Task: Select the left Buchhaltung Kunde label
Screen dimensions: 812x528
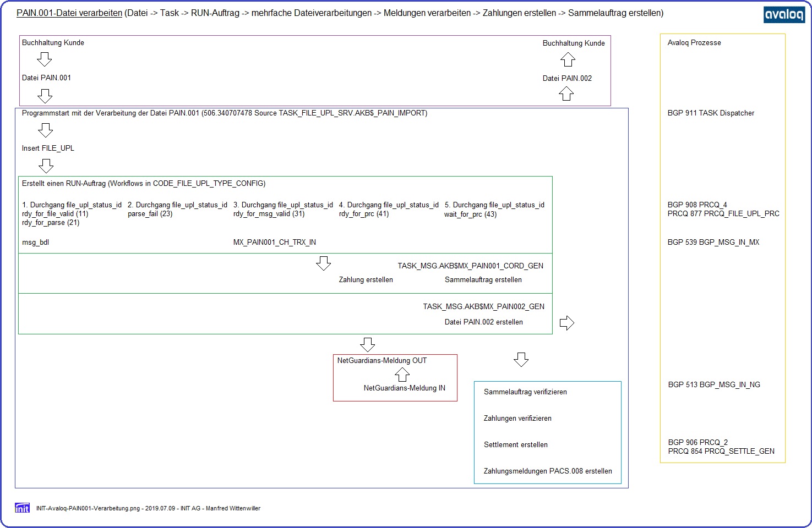Action: [x=53, y=42]
